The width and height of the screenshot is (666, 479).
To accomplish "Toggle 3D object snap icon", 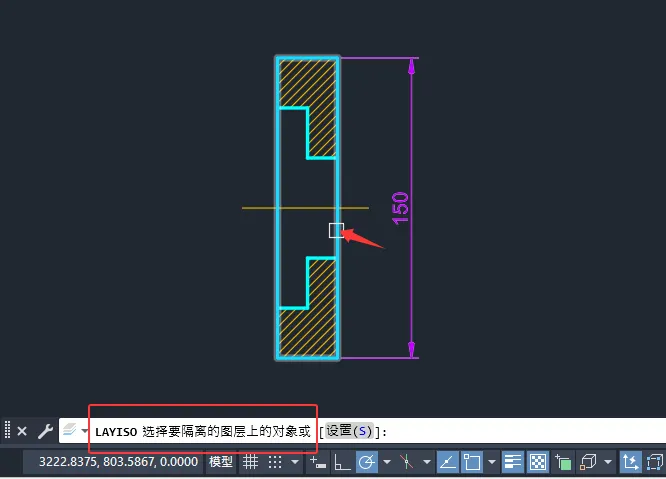I will click(588, 462).
